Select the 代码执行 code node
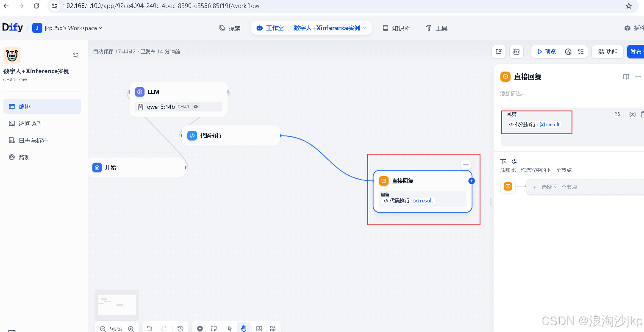This screenshot has height=332, width=644. [231, 136]
